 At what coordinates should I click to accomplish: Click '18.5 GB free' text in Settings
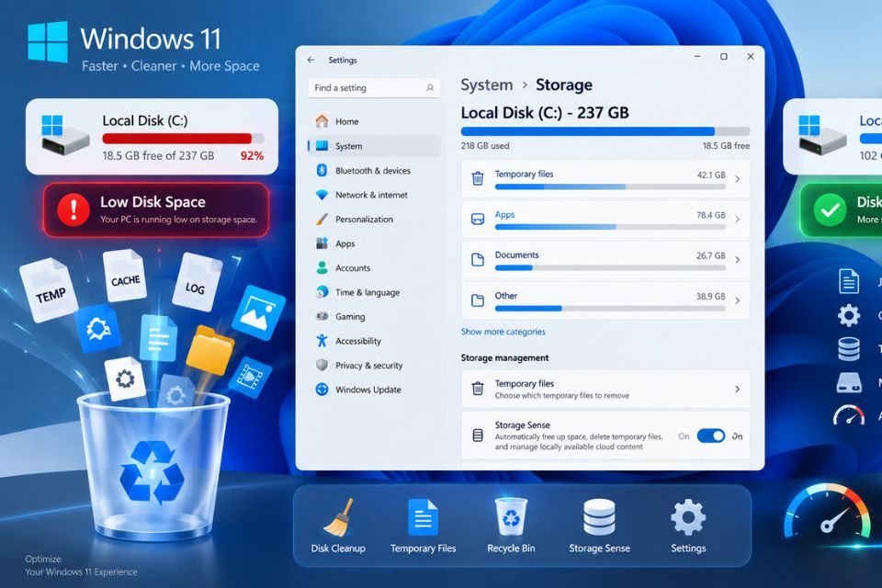726,146
